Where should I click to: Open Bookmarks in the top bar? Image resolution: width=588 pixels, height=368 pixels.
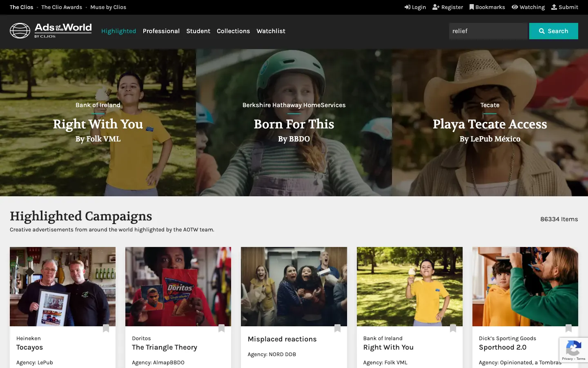[x=487, y=7]
